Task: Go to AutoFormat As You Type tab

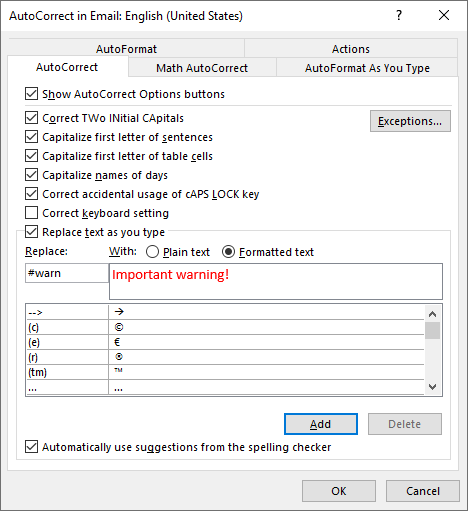Action: click(x=367, y=68)
